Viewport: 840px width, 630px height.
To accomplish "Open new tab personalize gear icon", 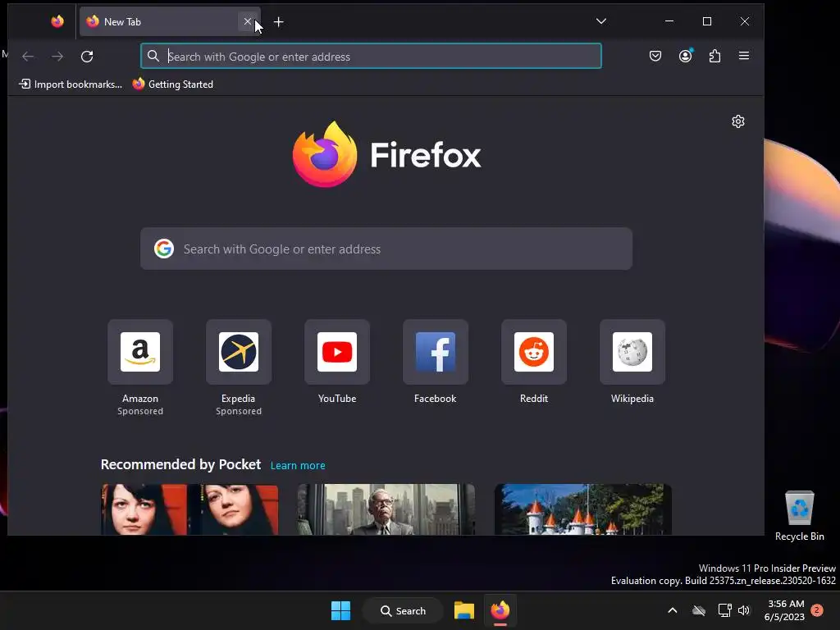I will (738, 121).
